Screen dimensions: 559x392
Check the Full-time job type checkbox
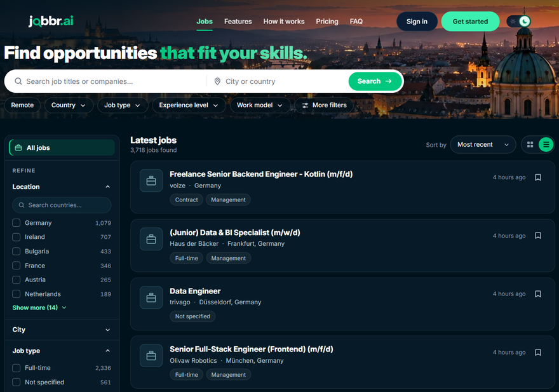coord(17,368)
